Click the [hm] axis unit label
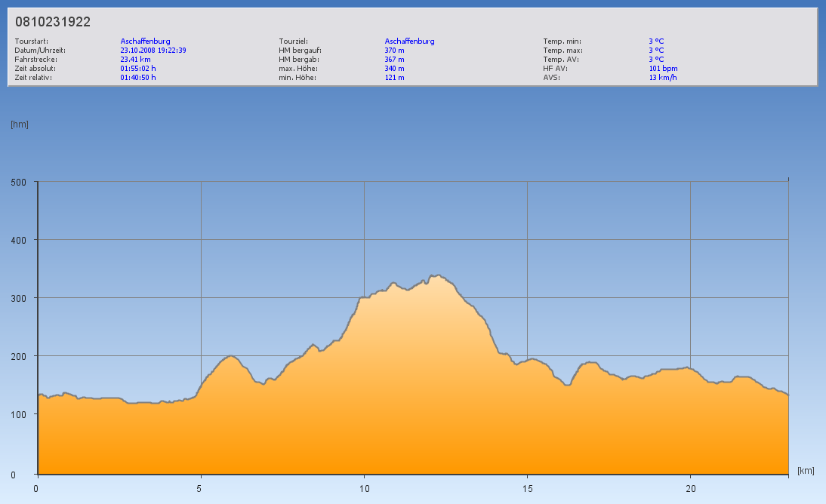826x504 pixels. tap(20, 124)
